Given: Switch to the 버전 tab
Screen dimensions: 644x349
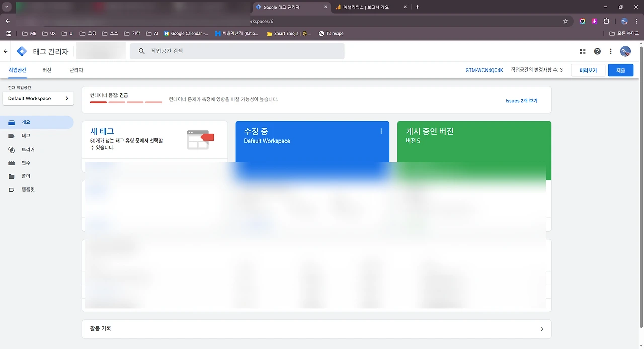Looking at the screenshot, I should click(x=47, y=70).
